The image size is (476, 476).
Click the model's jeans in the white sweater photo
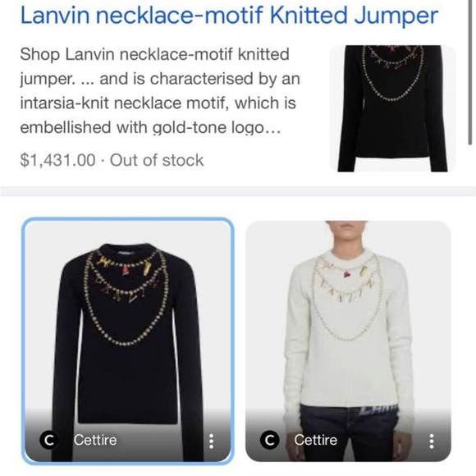[x=349, y=431]
